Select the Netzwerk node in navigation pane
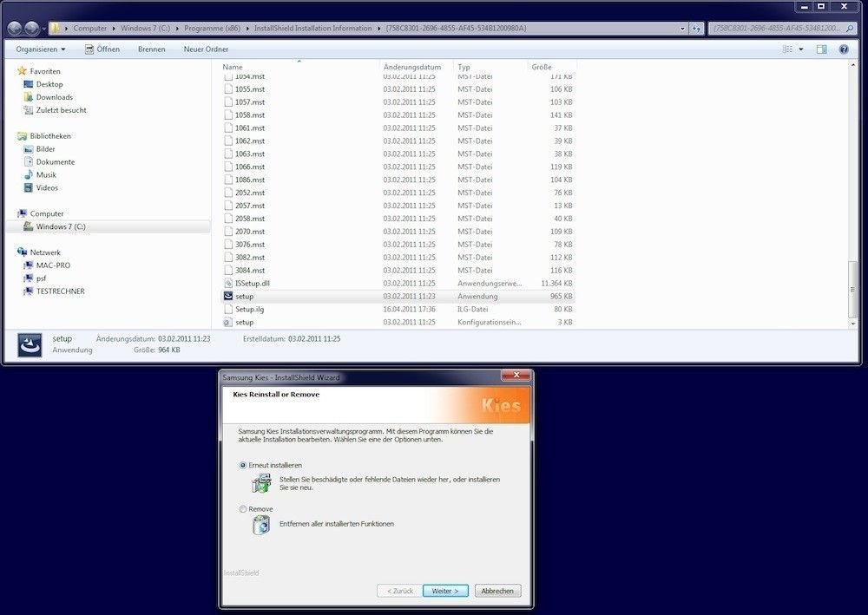Viewport: 868px width, 615px height. point(45,252)
